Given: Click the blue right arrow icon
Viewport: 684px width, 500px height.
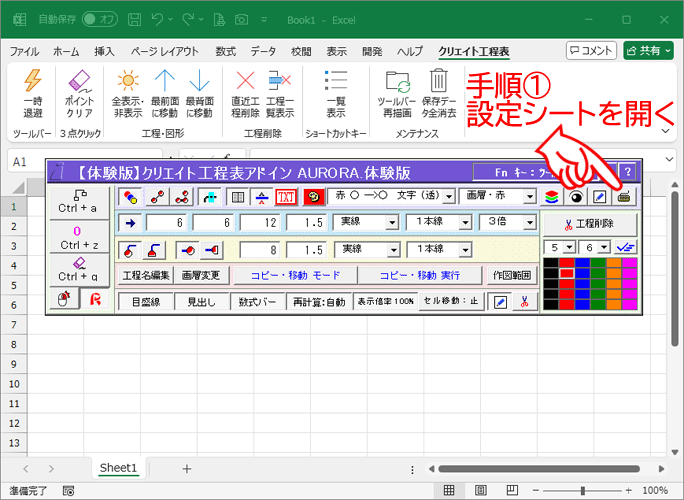Looking at the screenshot, I should [x=130, y=223].
